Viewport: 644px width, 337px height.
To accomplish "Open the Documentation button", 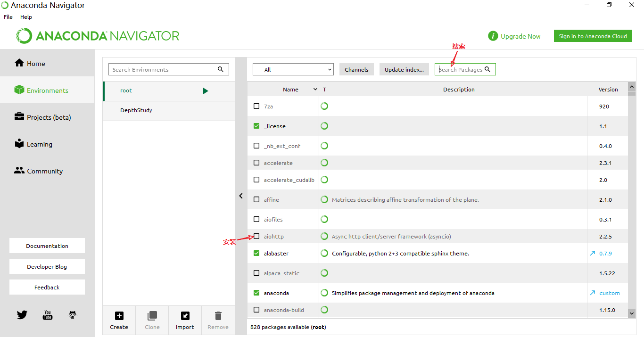I will click(x=47, y=246).
